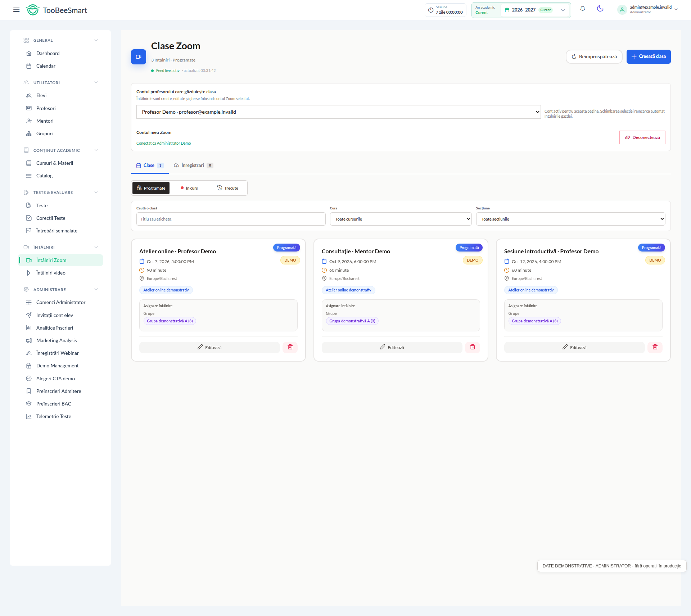Click Grupa demonstrativă A tag in Consultație card
This screenshot has width=691, height=616.
tap(352, 321)
